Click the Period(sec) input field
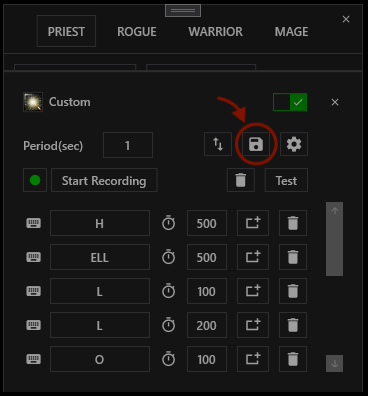 (x=128, y=145)
